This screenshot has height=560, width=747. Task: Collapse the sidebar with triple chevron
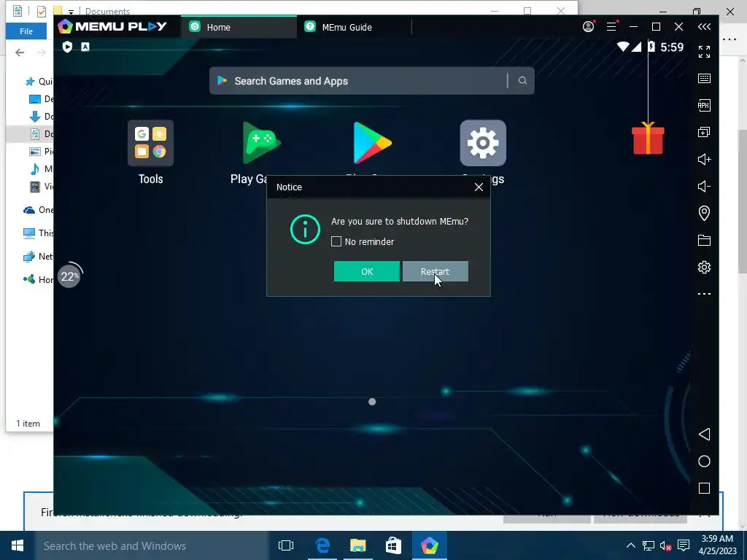[x=704, y=27]
